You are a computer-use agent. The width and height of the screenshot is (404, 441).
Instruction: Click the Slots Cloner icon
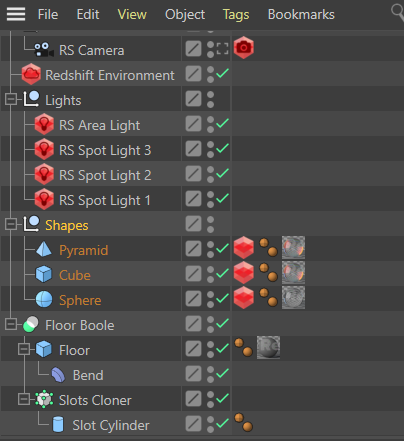click(x=44, y=399)
